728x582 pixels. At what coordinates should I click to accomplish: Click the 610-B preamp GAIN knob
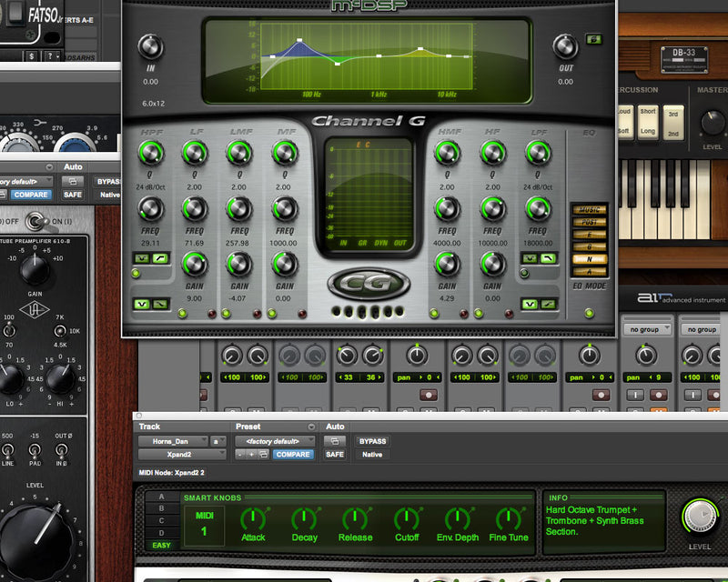coord(35,267)
